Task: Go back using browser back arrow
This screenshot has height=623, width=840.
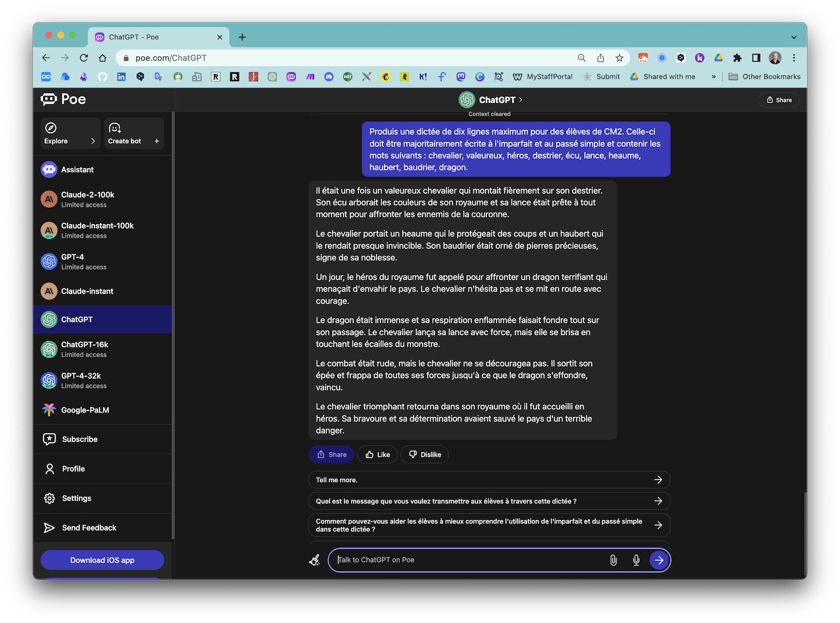Action: [x=46, y=58]
